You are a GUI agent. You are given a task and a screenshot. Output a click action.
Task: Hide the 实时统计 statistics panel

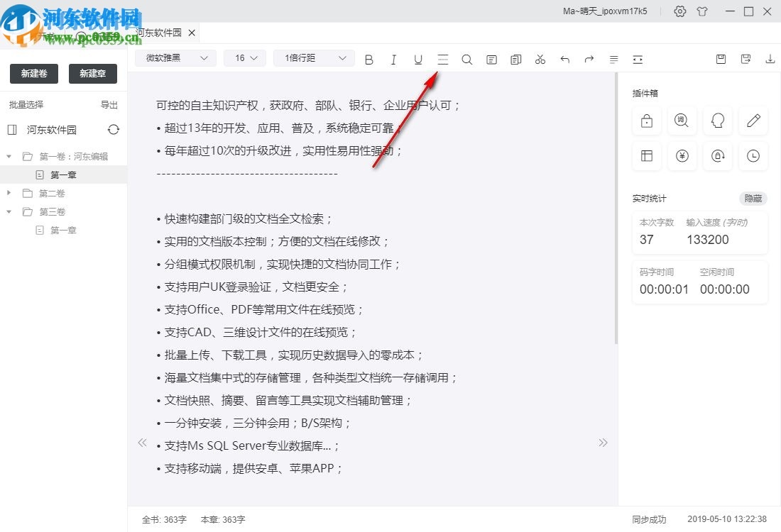click(x=753, y=199)
